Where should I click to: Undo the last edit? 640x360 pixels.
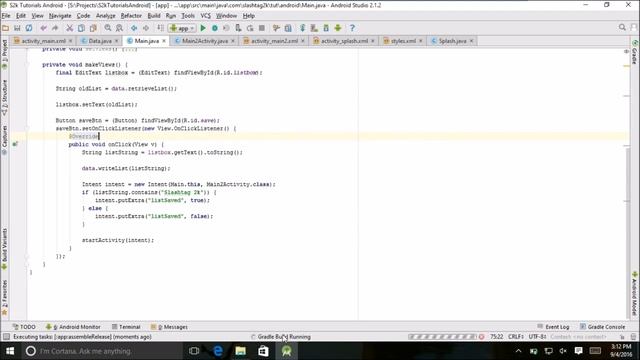pyautogui.click(x=43, y=28)
